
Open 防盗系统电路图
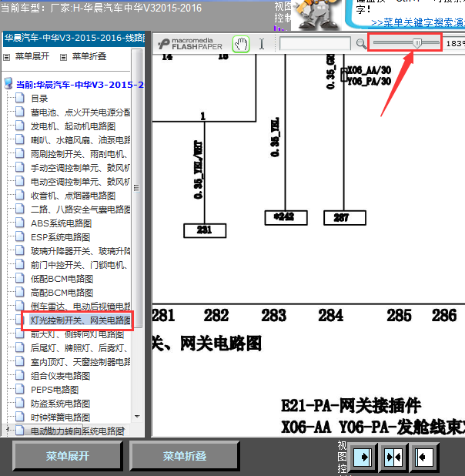click(60, 404)
